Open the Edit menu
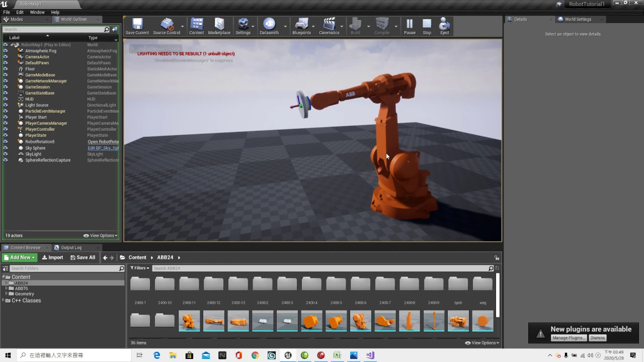This screenshot has width=644, height=362. tap(20, 12)
